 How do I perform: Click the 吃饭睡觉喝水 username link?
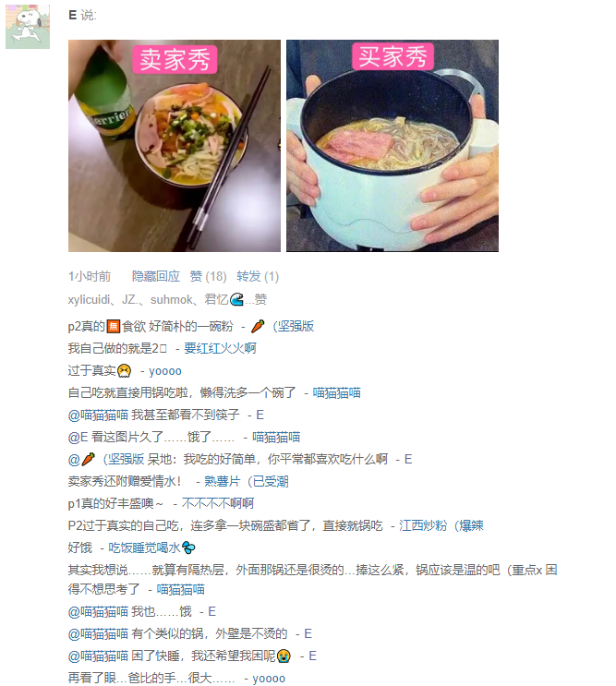click(151, 548)
